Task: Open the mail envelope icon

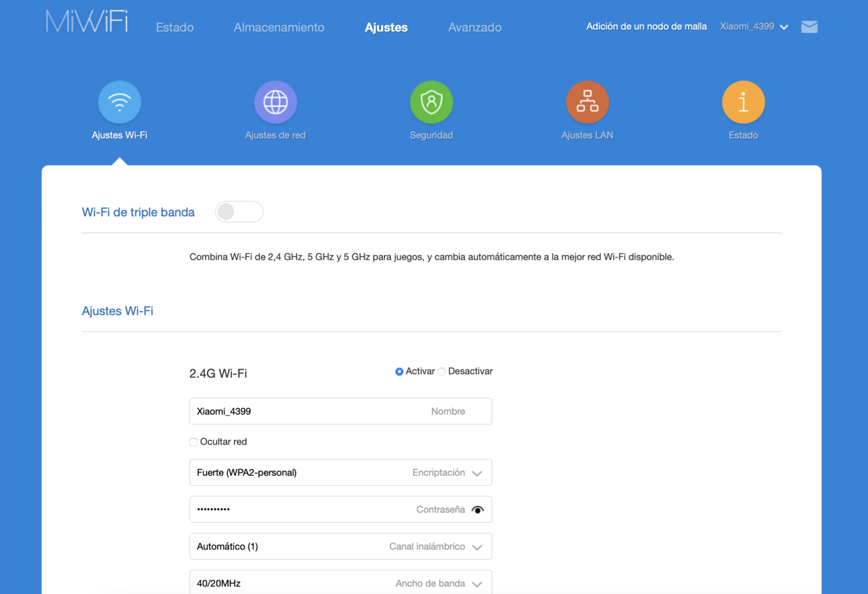Action: 809,27
